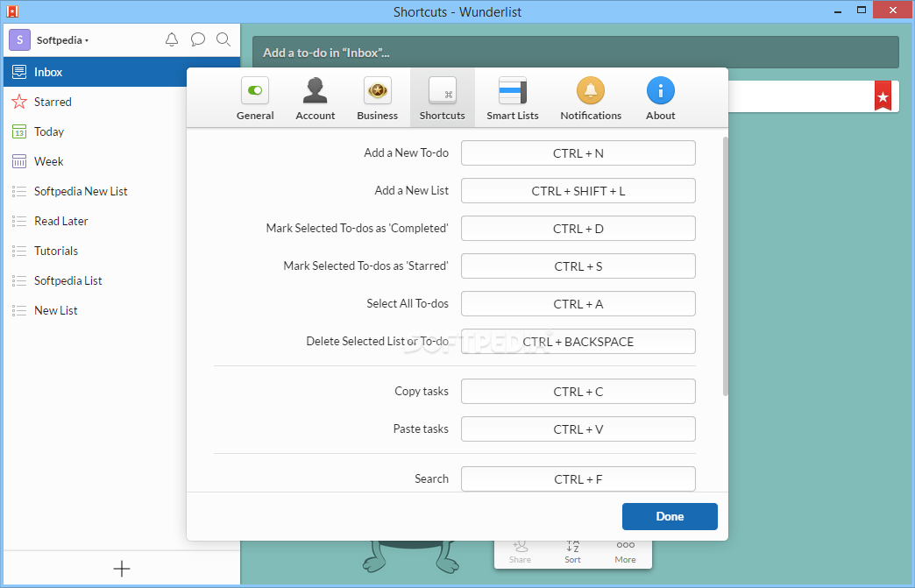Click the Wunderlist app icon in title bar
The width and height of the screenshot is (915, 588).
[11, 11]
